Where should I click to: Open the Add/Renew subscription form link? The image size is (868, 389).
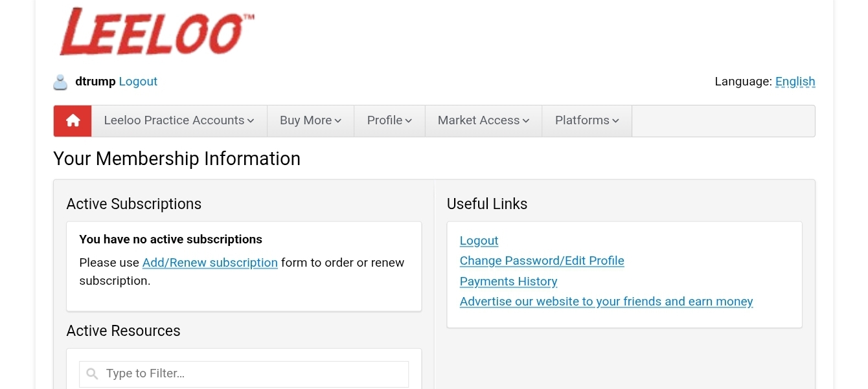[x=210, y=263]
